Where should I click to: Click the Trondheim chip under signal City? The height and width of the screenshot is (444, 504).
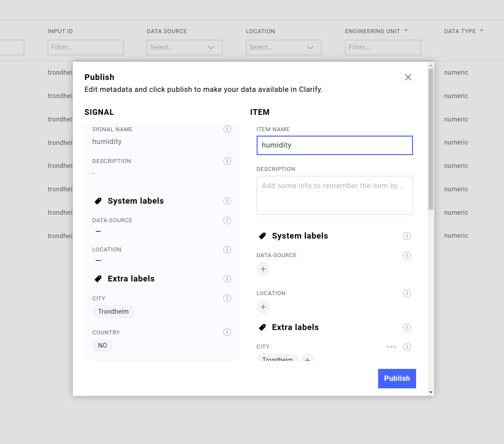tap(113, 311)
